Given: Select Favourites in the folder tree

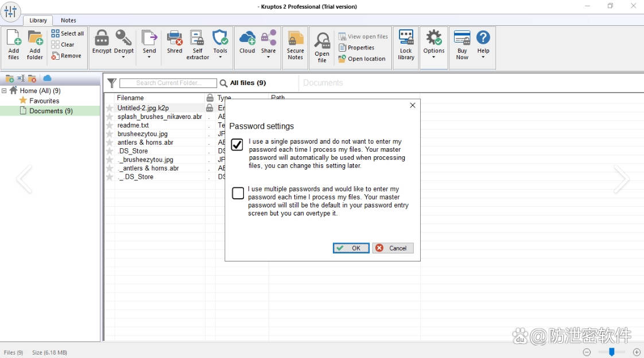Looking at the screenshot, I should coord(44,101).
